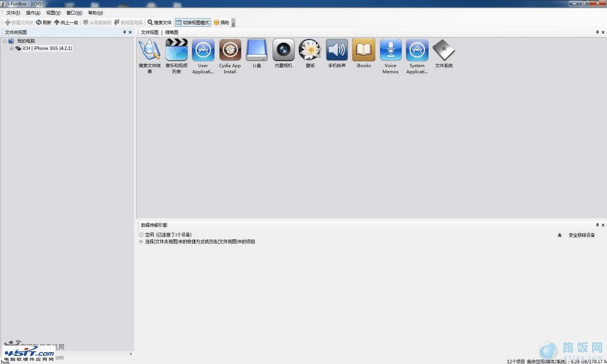Click the 刷新 refresh toolbar button
Image resolution: width=607 pixels, height=364 pixels.
[x=44, y=22]
